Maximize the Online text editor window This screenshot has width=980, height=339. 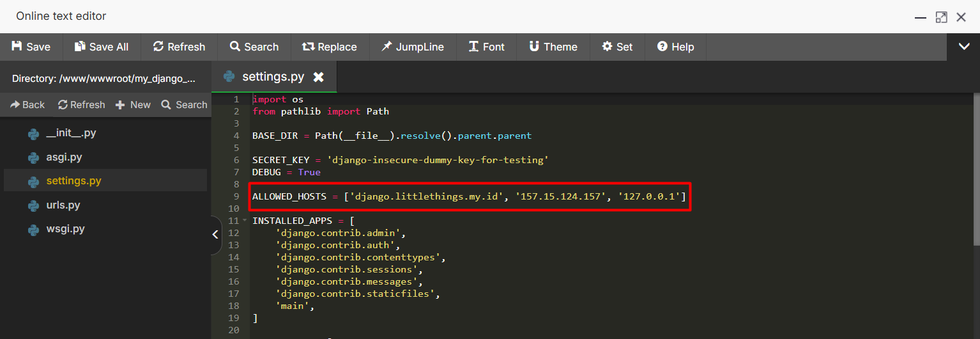tap(941, 17)
